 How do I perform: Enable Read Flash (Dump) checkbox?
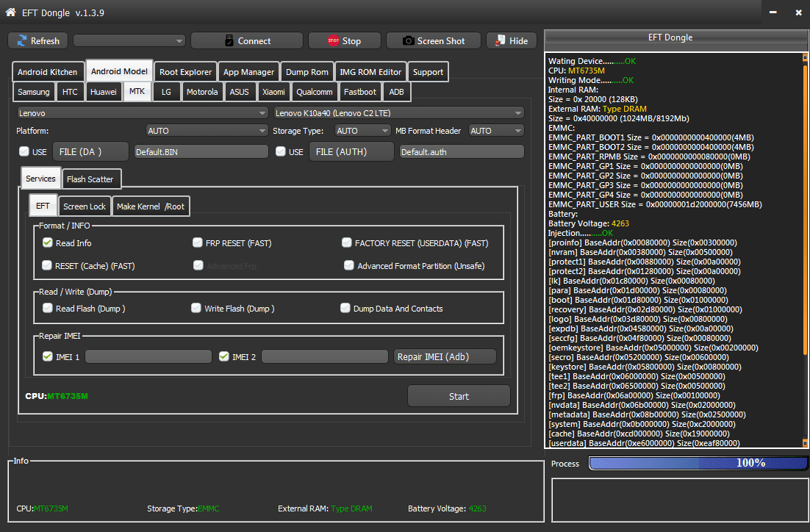(x=48, y=309)
